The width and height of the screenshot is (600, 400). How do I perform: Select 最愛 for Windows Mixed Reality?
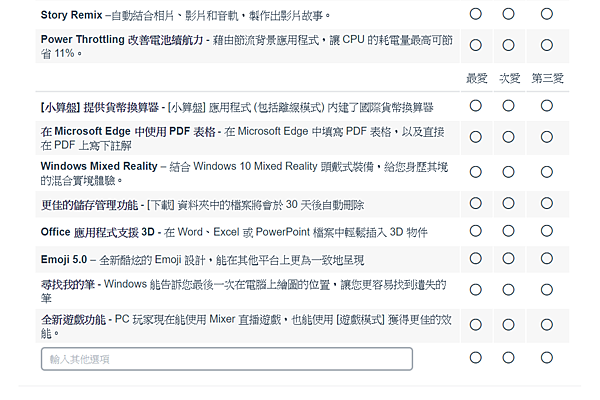coord(475,172)
